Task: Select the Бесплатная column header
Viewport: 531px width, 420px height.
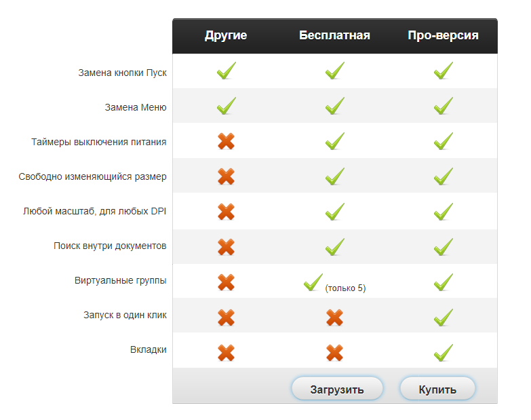Action: pos(334,35)
